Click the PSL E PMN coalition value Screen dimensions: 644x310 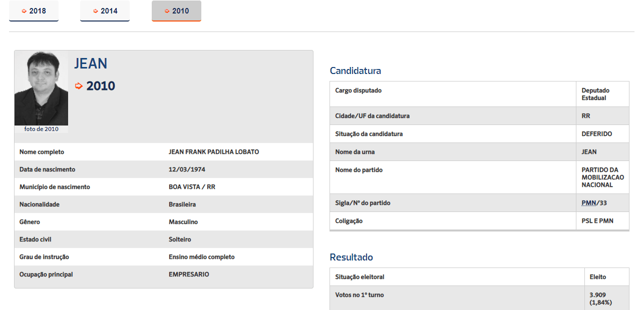pos(597,221)
